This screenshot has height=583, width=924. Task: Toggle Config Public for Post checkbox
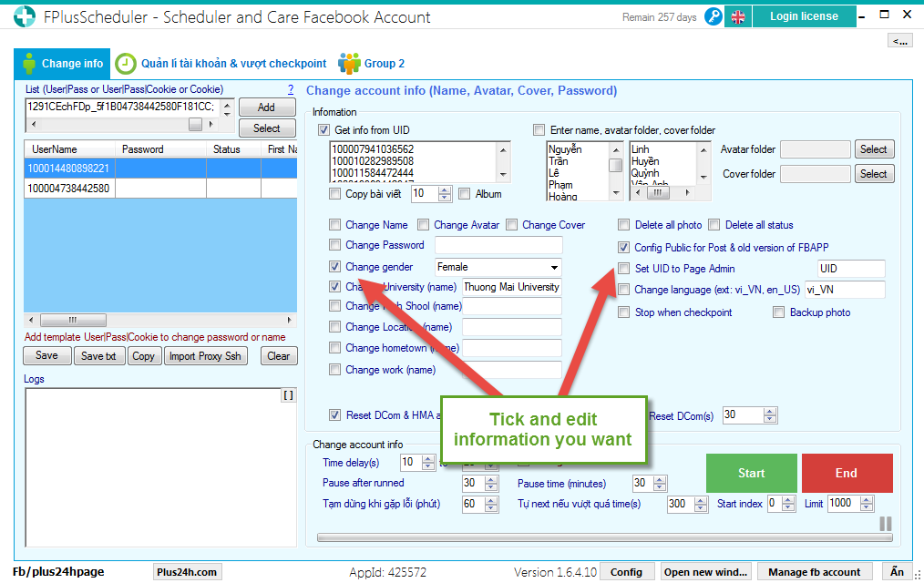(x=623, y=248)
